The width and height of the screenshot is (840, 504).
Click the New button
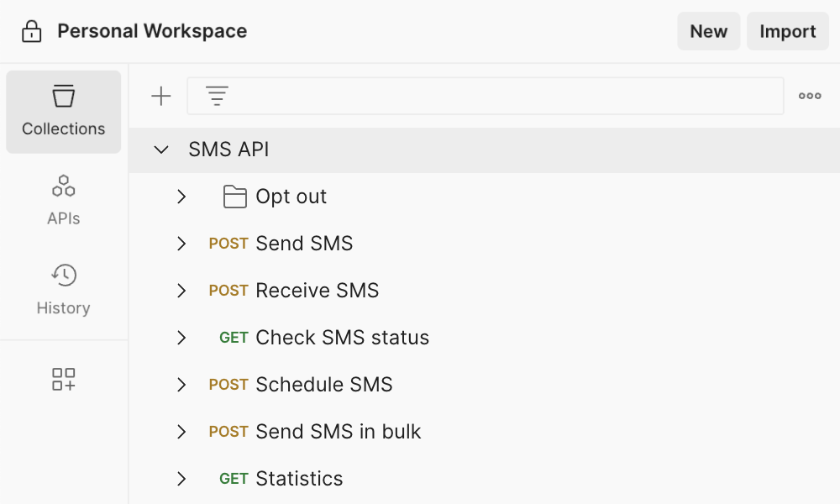[708, 32]
